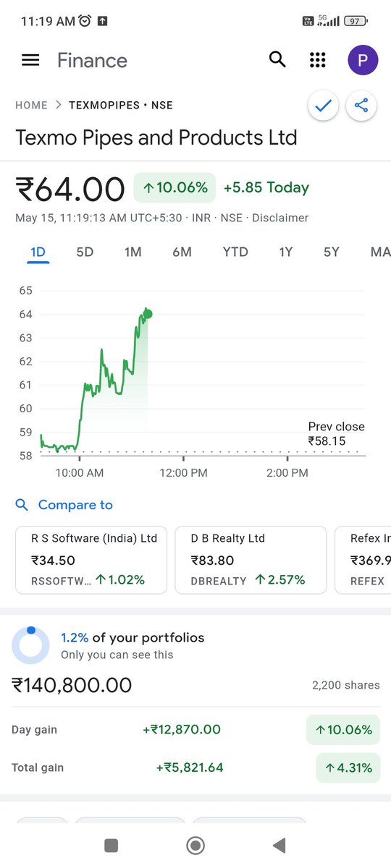391x868 pixels.
Task: Open the Refex comparison card
Action: tap(363, 560)
